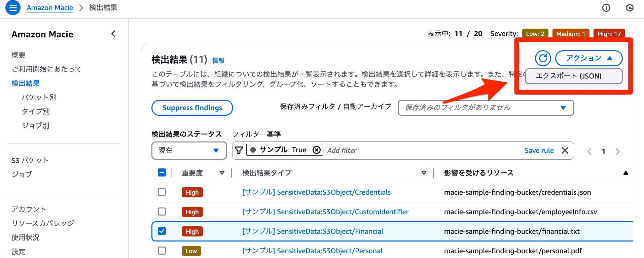Remove the サンプル True filter chip
This screenshot has height=258, width=644.
[317, 150]
